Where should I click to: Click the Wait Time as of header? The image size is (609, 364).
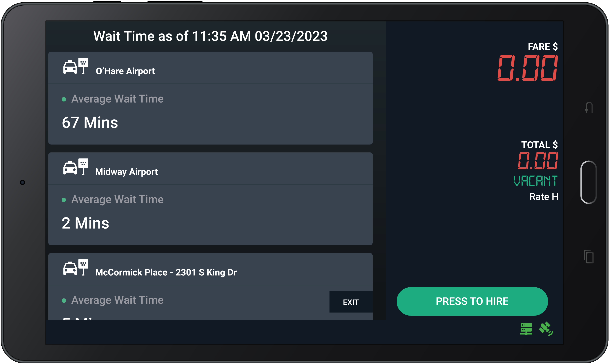click(210, 36)
